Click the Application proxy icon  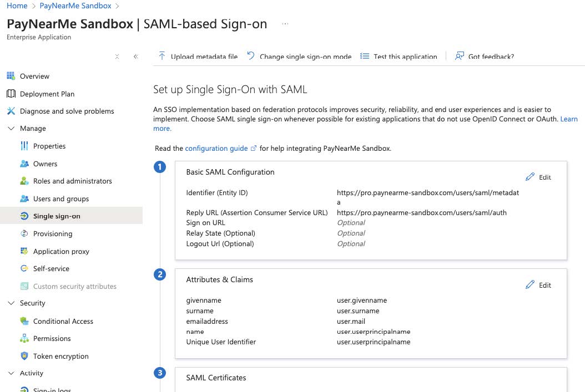pos(24,251)
